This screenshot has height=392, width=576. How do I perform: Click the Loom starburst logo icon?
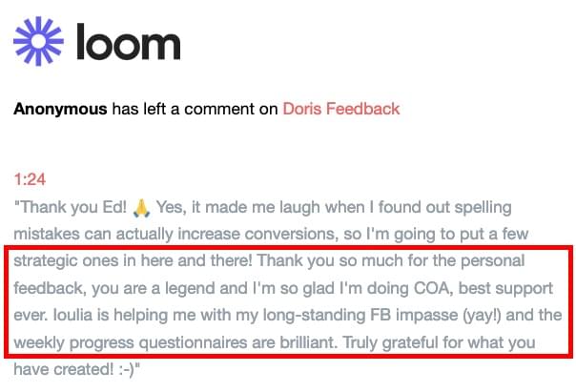(37, 42)
